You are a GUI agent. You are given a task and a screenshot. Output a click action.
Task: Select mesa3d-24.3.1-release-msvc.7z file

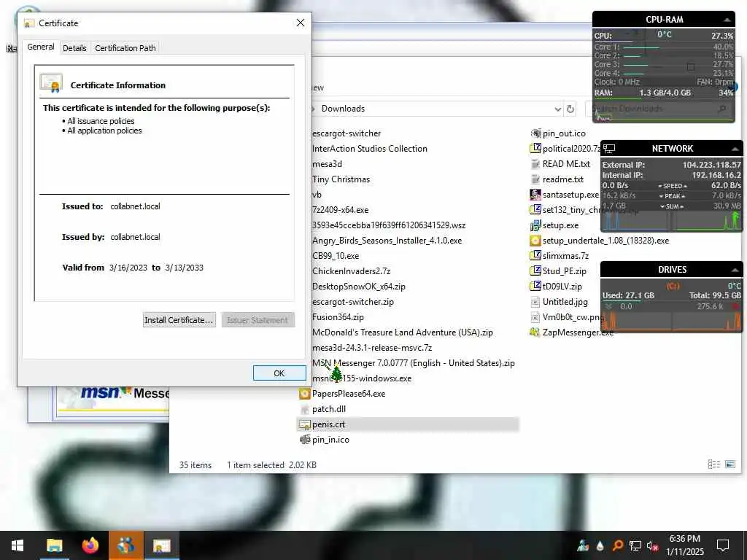372,348
